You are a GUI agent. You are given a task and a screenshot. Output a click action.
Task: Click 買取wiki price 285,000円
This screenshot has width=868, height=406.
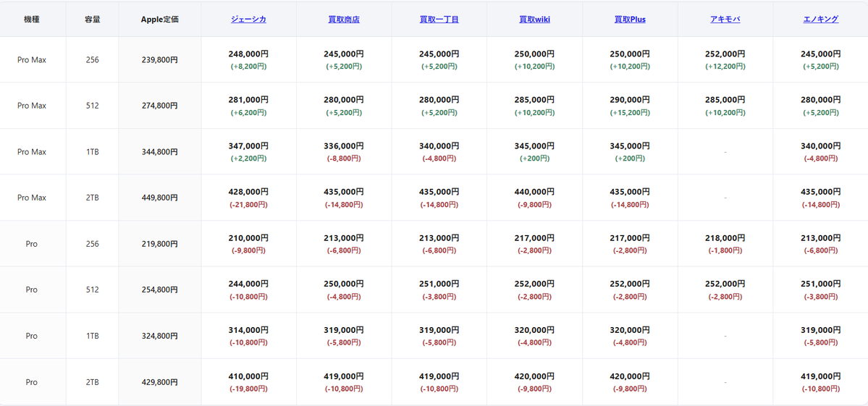(x=534, y=100)
